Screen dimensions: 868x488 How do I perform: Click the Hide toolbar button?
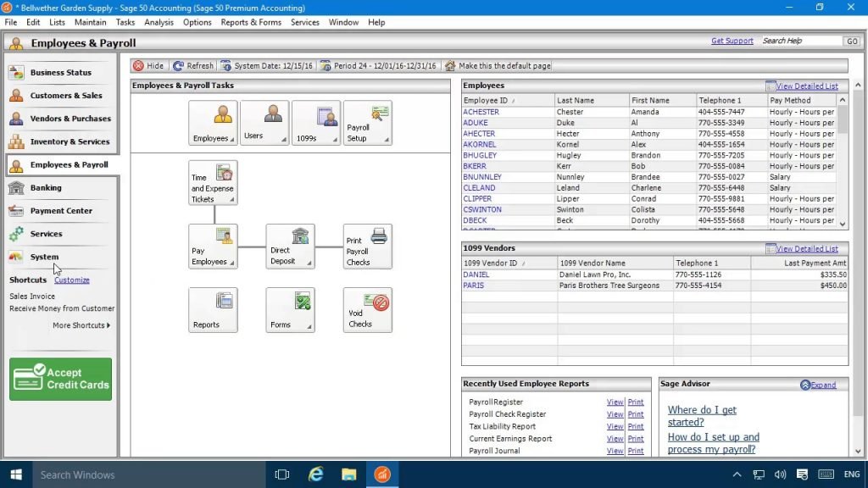coord(148,66)
